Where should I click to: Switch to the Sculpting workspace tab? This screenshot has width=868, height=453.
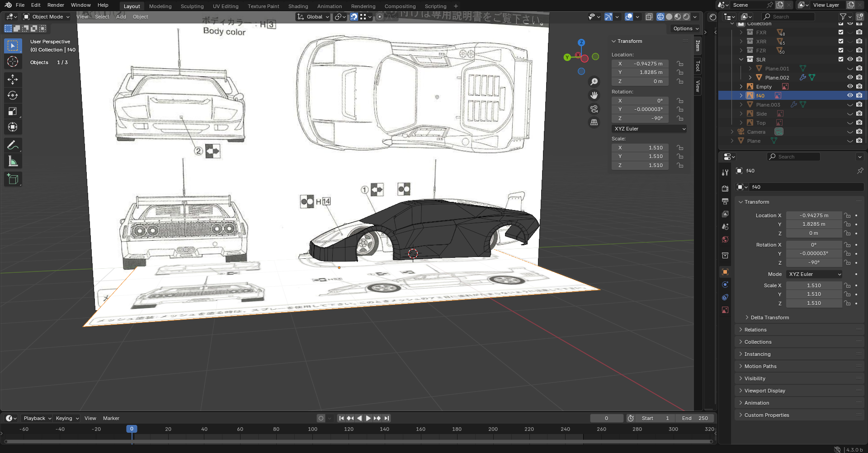point(192,6)
